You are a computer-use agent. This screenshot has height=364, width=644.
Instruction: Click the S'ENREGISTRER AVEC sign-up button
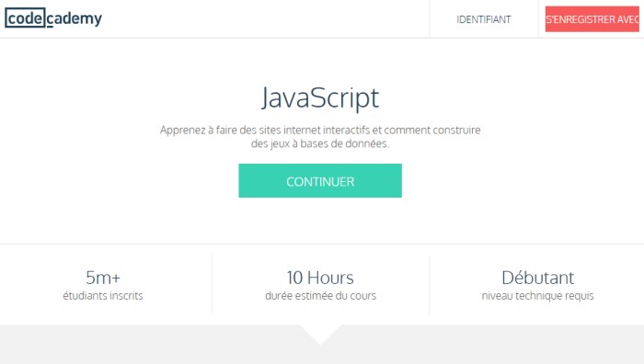592,19
